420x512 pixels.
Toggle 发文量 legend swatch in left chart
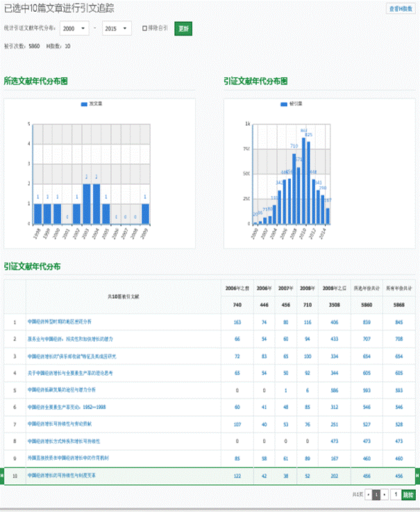click(84, 103)
